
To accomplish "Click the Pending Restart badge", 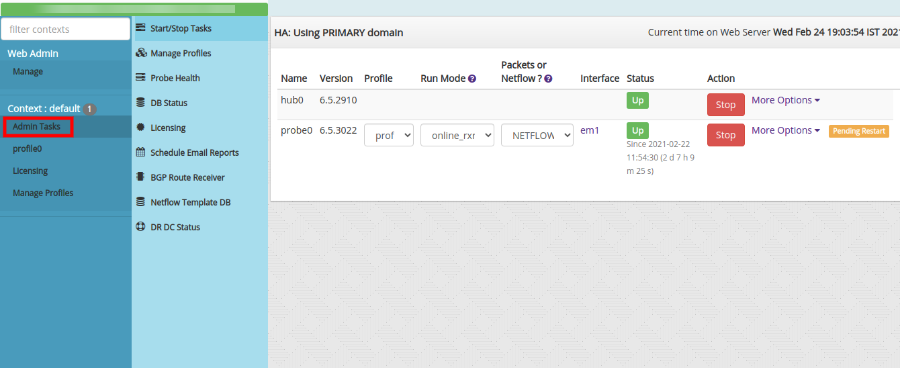I will [x=859, y=131].
